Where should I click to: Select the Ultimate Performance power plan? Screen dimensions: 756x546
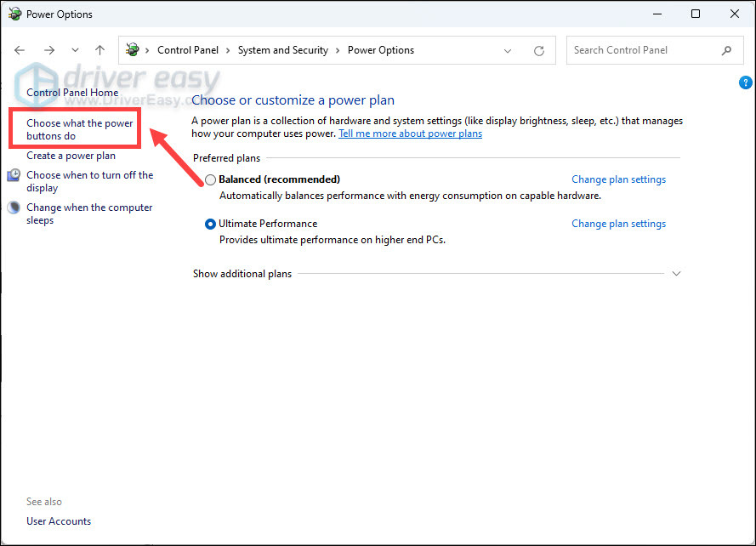coord(210,224)
